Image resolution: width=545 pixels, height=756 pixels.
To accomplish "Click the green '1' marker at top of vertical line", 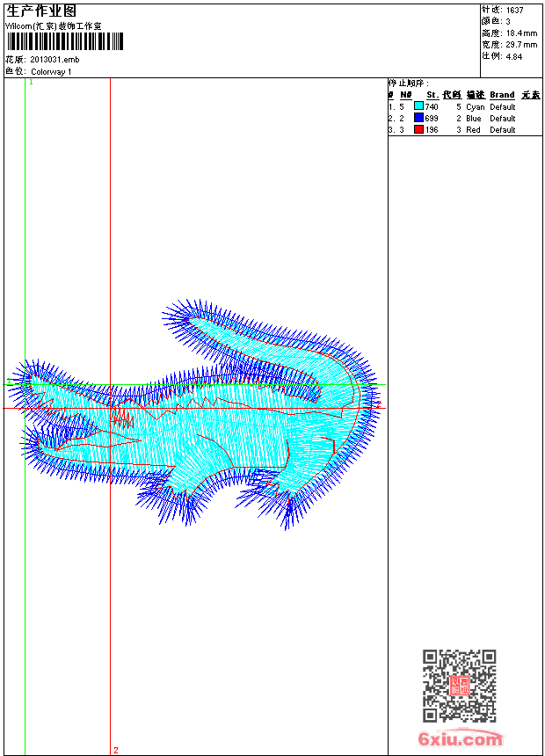I will (32, 83).
